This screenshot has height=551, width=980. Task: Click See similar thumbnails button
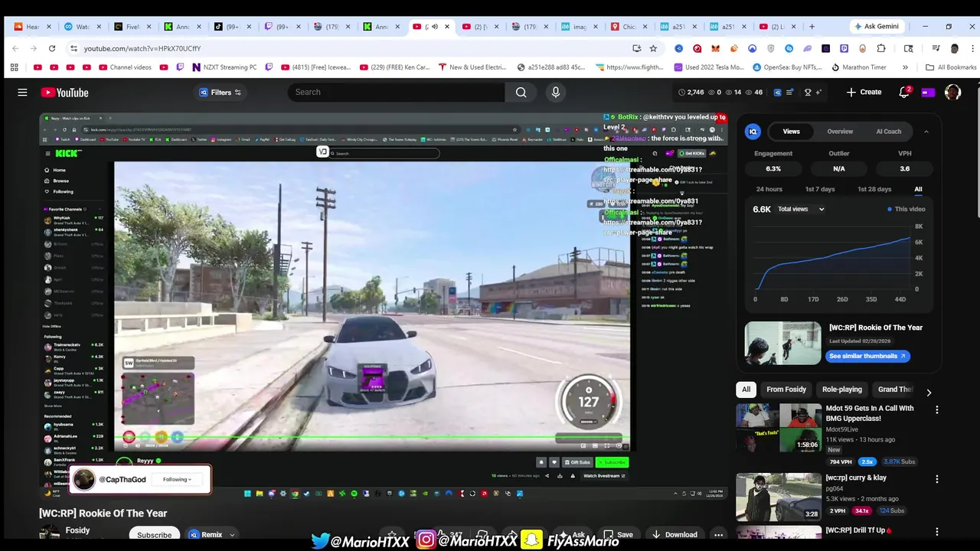click(x=867, y=356)
